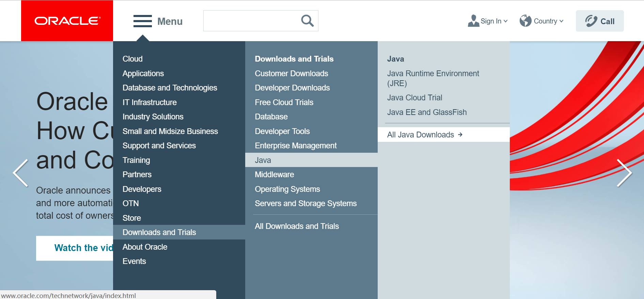Click the Watch the video button

pos(75,248)
